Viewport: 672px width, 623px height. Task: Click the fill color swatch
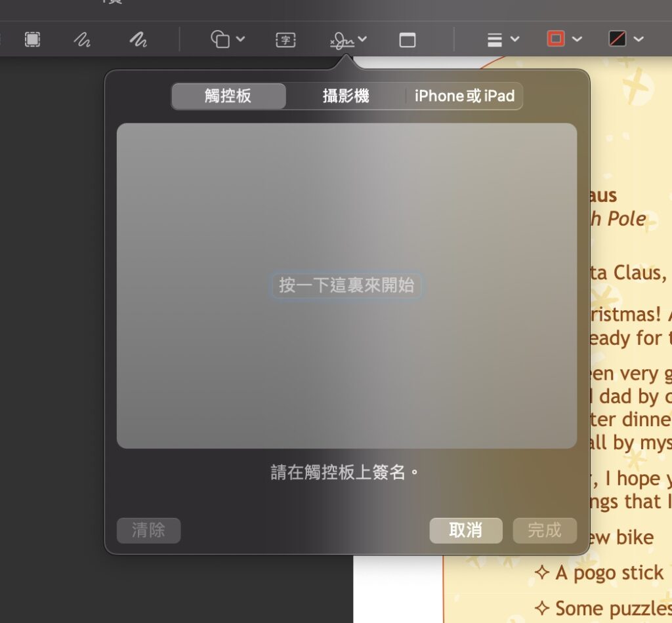(618, 39)
